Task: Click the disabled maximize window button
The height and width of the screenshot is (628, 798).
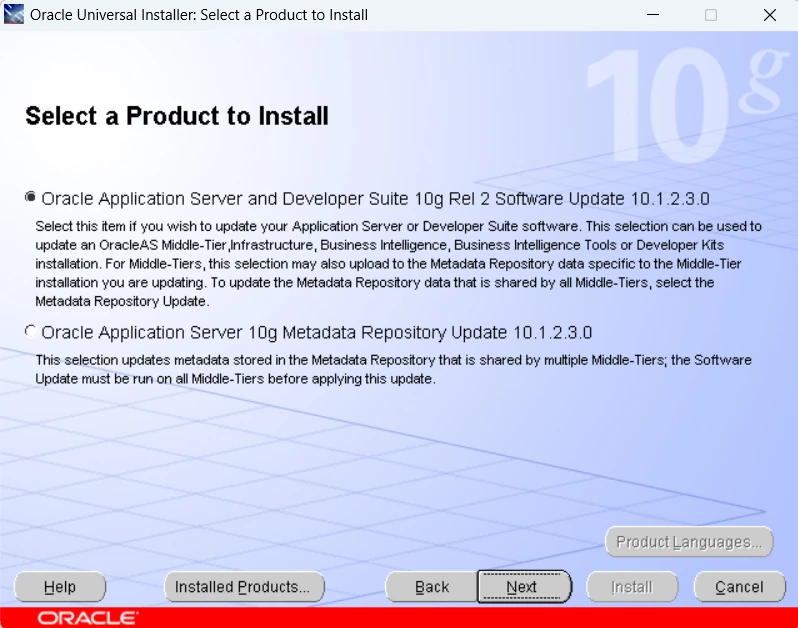Action: point(711,15)
